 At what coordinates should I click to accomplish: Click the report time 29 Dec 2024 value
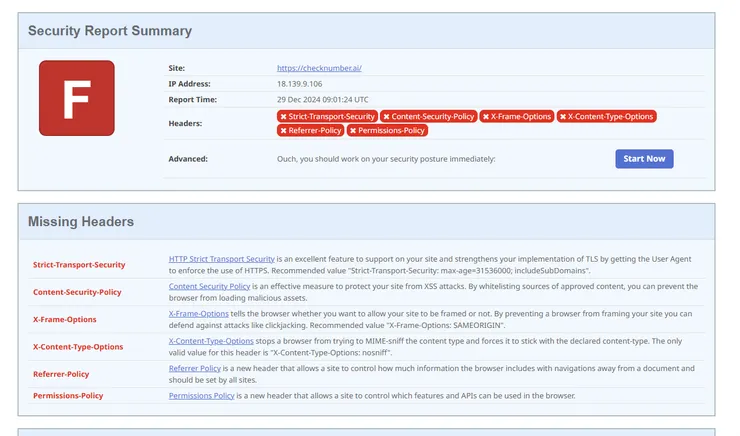pos(322,100)
